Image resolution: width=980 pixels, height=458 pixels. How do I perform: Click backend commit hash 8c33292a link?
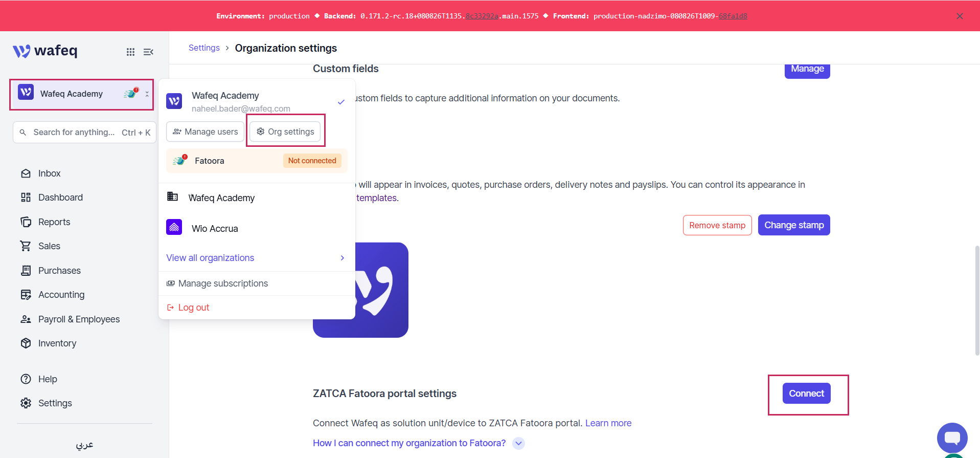tap(482, 16)
